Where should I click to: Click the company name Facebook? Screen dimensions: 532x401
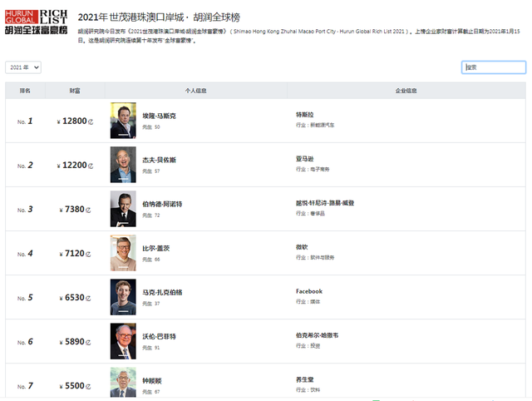[309, 291]
